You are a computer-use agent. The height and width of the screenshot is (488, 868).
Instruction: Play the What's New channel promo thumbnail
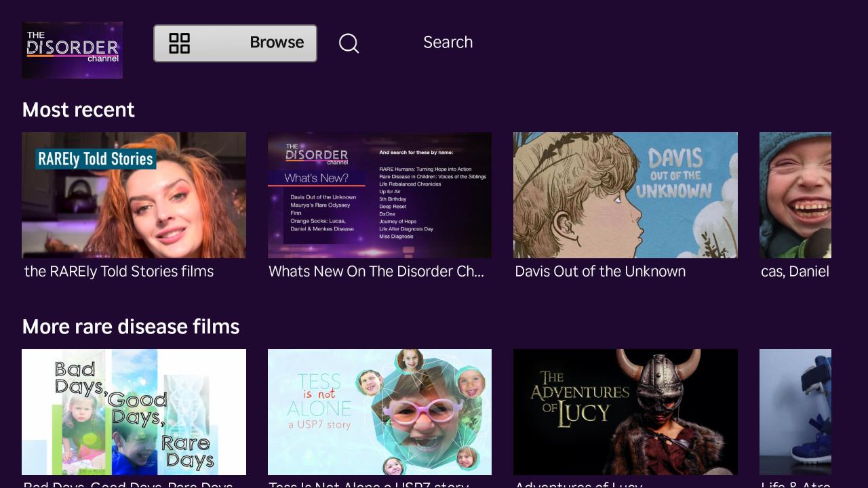click(380, 195)
